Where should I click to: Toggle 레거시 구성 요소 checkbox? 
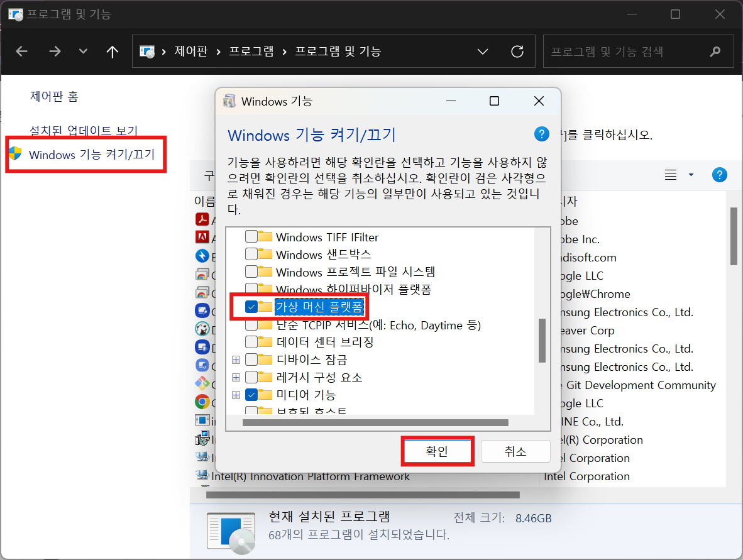coord(251,377)
